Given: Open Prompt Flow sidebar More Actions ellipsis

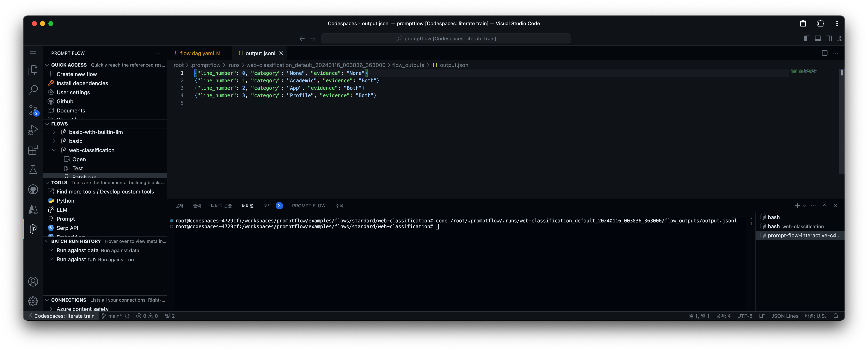Looking at the screenshot, I should pyautogui.click(x=157, y=53).
